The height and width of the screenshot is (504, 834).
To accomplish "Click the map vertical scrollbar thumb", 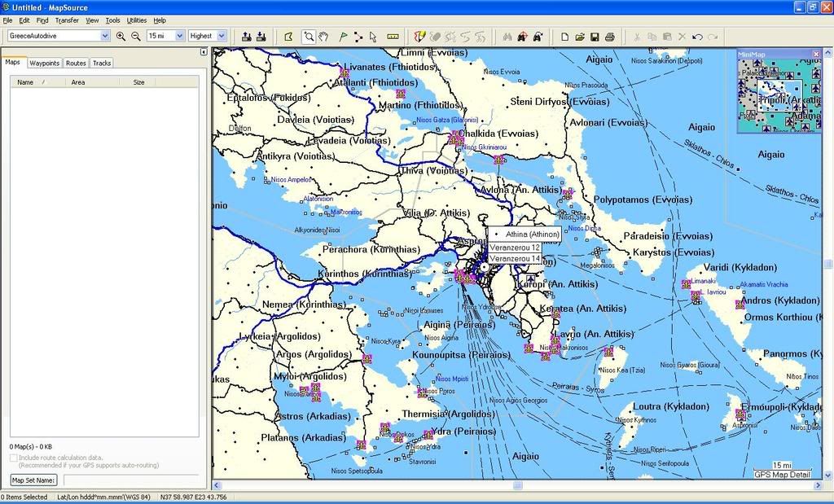I will point(828,265).
